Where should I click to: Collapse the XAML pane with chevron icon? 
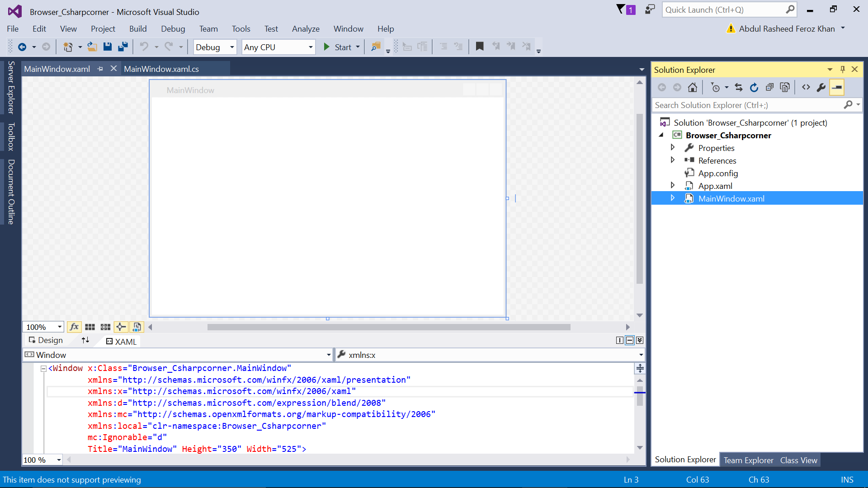[640, 340]
